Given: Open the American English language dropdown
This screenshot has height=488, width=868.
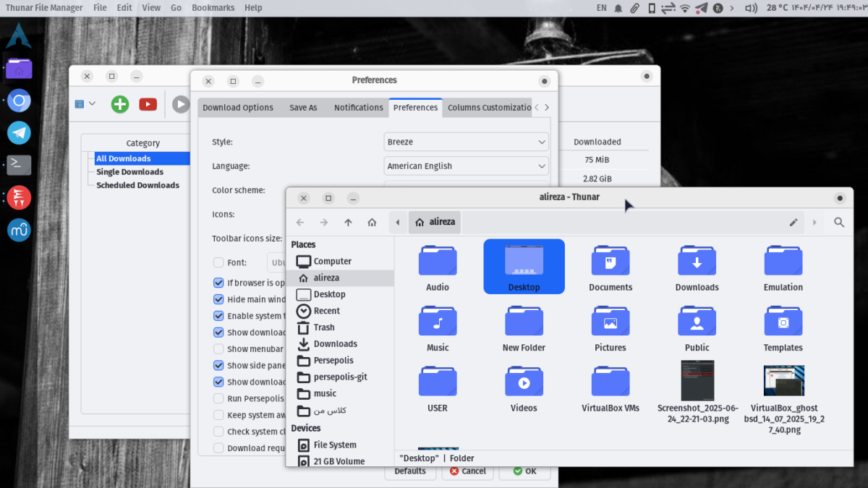Looking at the screenshot, I should coord(466,166).
